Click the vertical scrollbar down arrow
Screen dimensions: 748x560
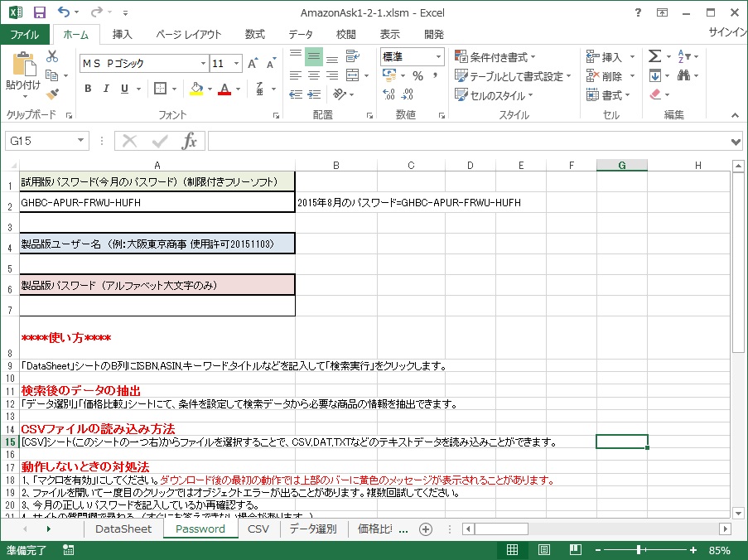point(738,514)
